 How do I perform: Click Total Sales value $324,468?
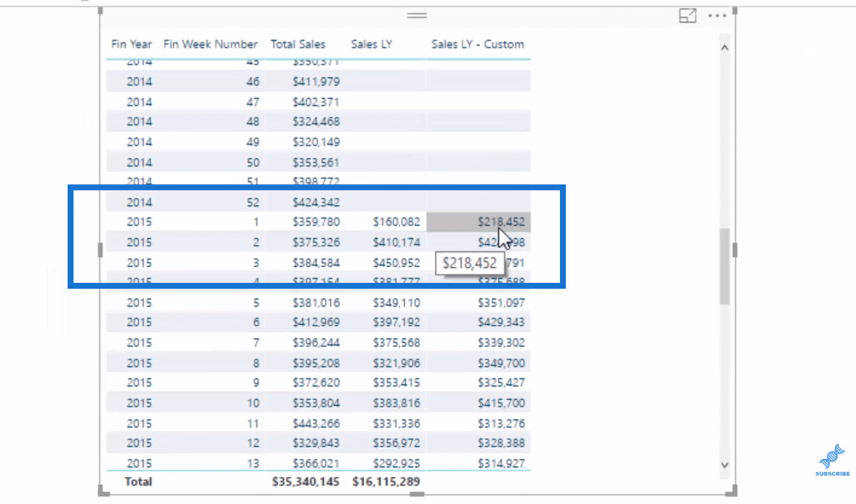pyautogui.click(x=316, y=121)
